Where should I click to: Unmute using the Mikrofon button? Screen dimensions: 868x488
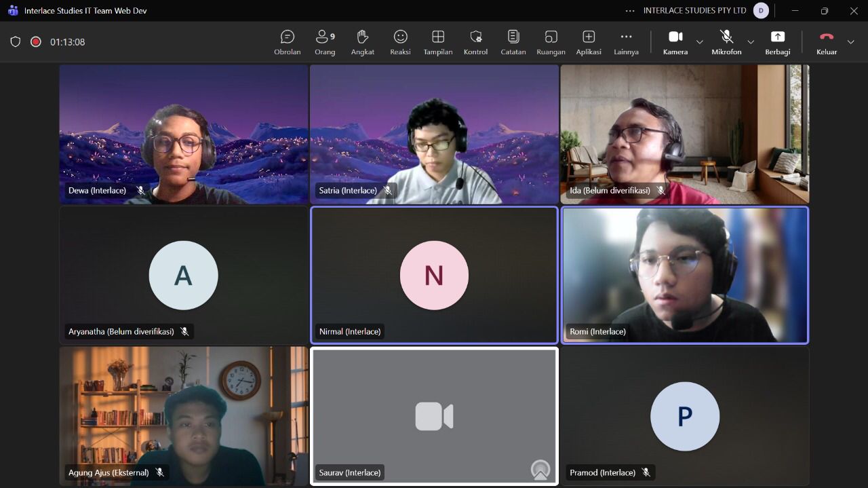(x=726, y=42)
